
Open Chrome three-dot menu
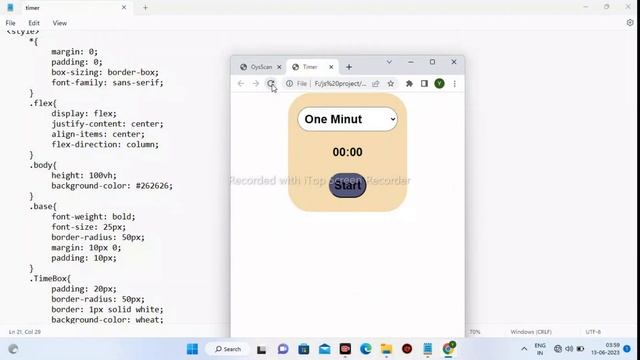coord(454,83)
